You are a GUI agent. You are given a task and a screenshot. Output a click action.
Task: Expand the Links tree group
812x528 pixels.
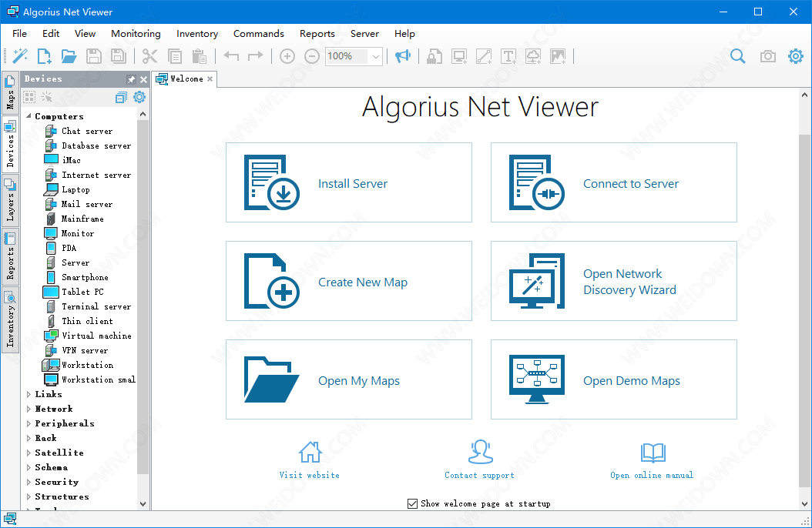(x=29, y=394)
